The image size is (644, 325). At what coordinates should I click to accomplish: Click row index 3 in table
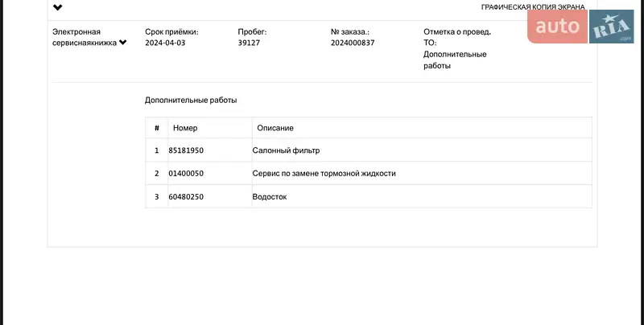pos(156,196)
